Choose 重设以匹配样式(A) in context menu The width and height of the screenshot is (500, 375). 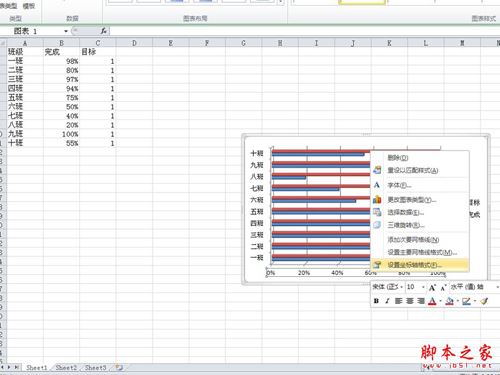click(x=420, y=170)
